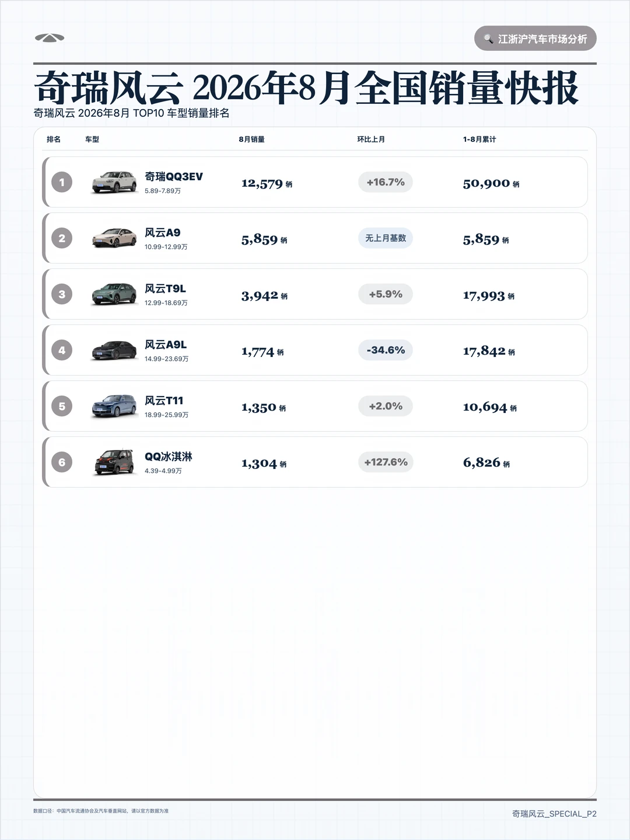Click the 无上月基数 pill
The image size is (630, 840).
386,238
